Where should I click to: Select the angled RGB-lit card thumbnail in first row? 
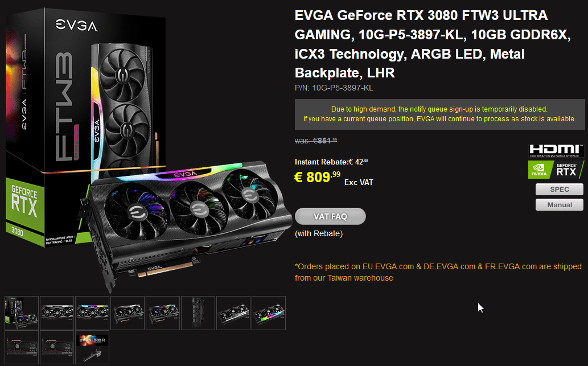163,313
